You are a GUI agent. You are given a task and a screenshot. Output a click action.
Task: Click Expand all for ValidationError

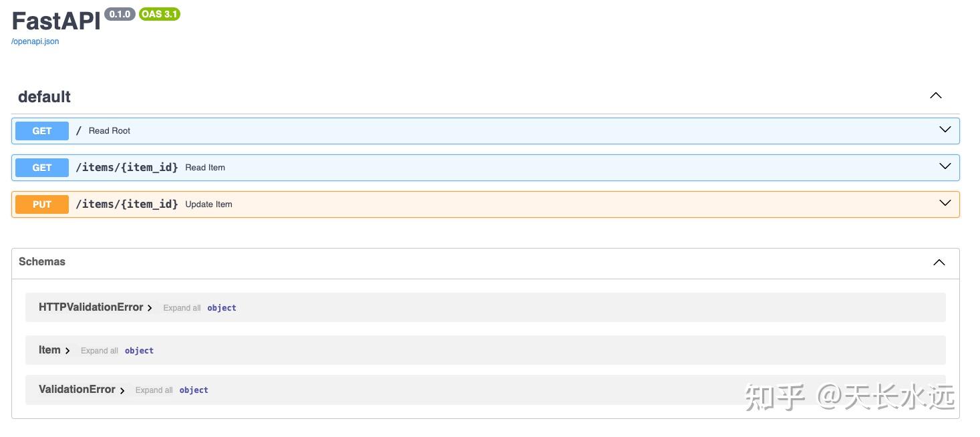[x=154, y=390]
